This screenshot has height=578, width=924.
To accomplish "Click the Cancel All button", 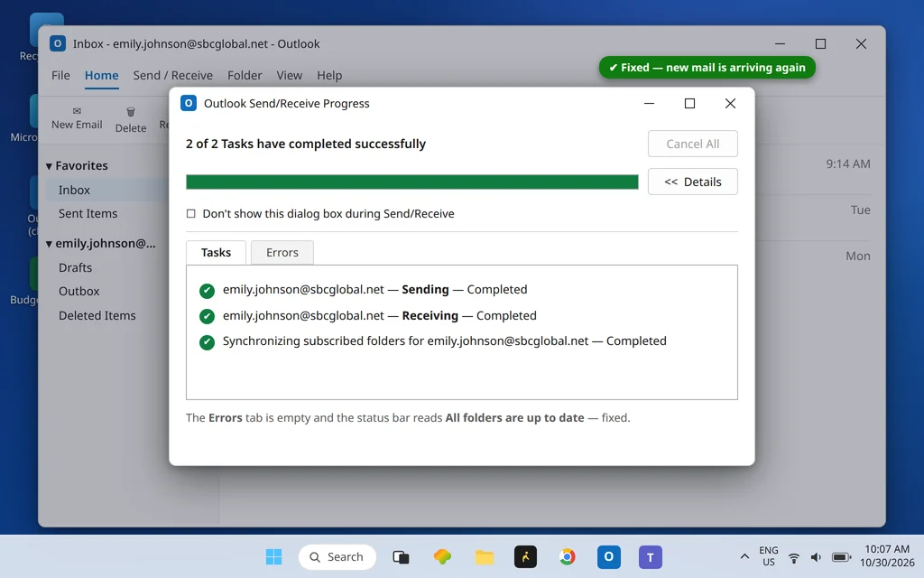I will click(692, 144).
